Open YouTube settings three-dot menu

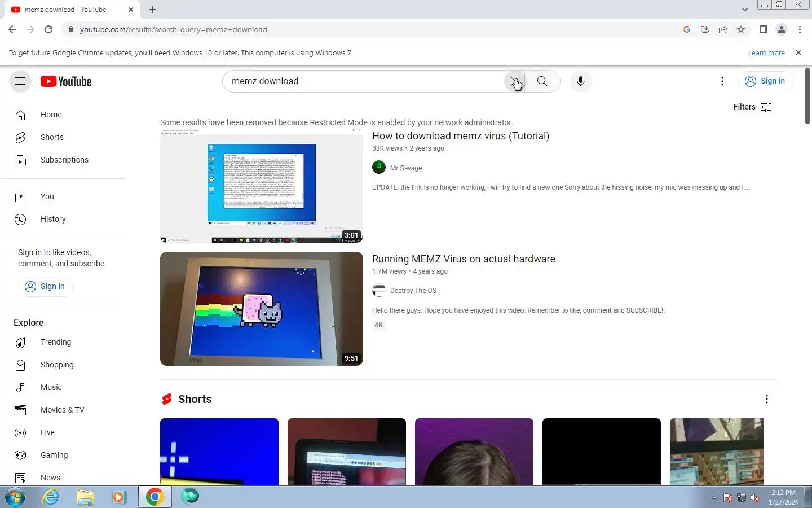point(722,81)
